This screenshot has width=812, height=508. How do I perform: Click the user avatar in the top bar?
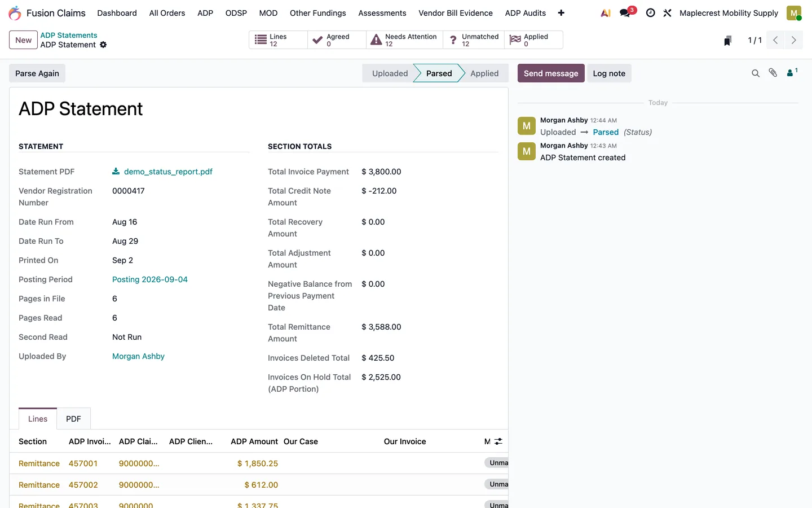794,13
